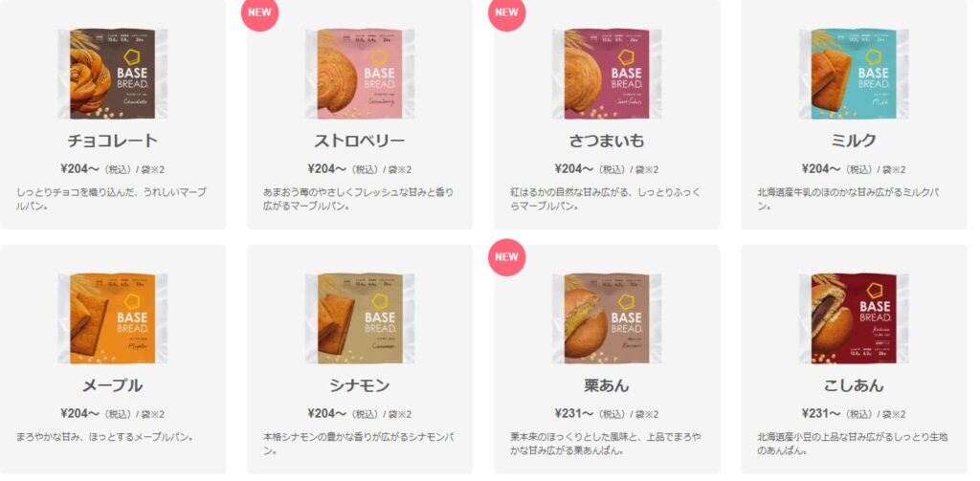This screenshot has height=481, width=980.
Task: Open the ストロベリー product title
Action: coord(360,141)
